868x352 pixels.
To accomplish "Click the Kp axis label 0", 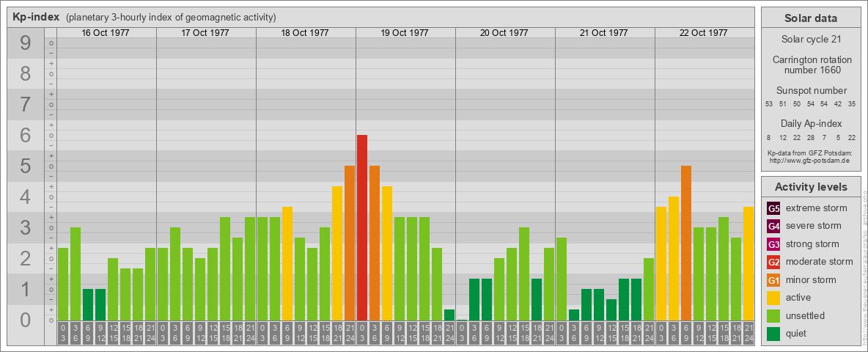I will point(26,320).
